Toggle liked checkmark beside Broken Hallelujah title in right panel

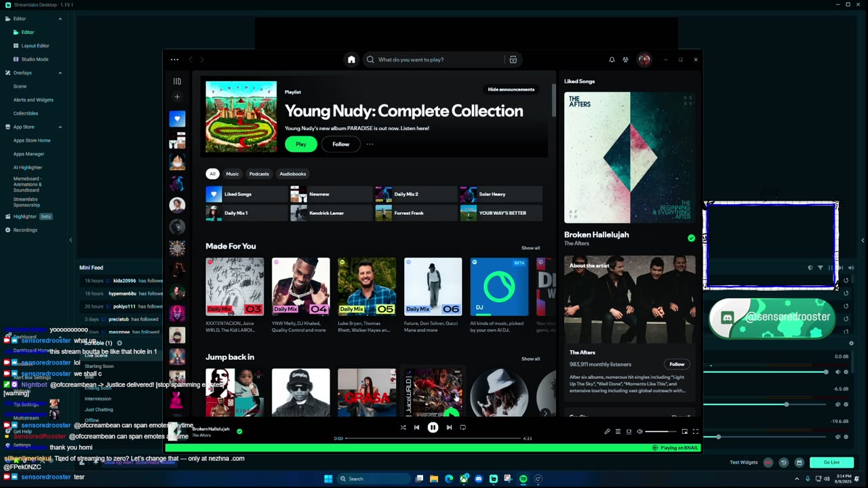tap(691, 238)
